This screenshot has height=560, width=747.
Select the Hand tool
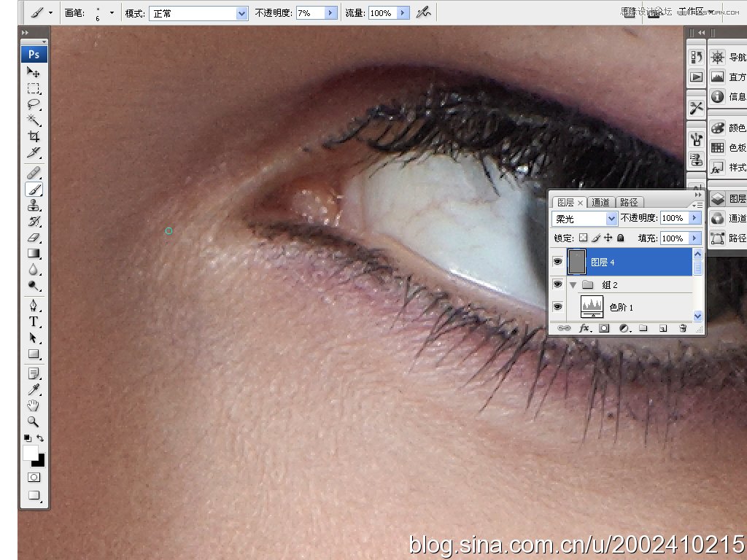[x=34, y=405]
